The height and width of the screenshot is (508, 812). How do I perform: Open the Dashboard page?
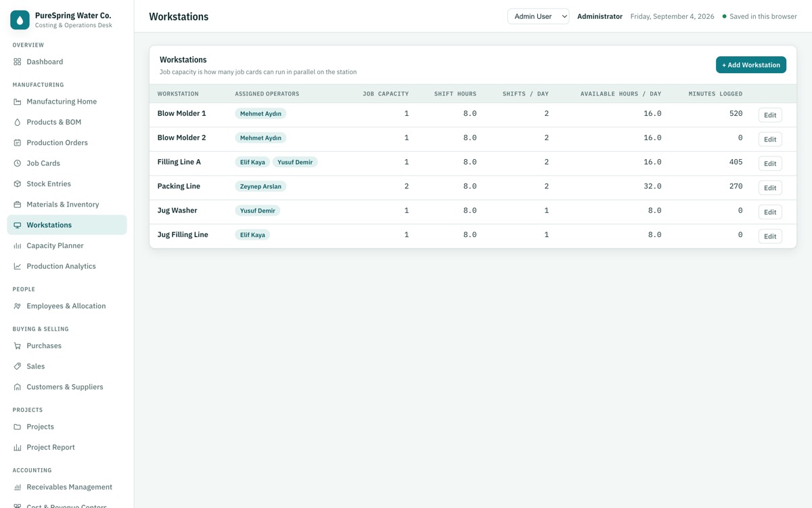coord(67,62)
